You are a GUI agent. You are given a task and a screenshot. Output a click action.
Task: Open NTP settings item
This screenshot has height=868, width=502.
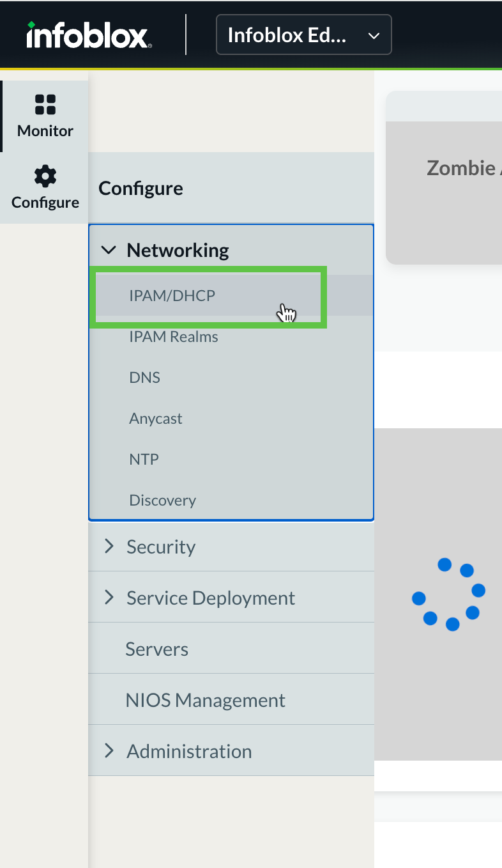[144, 460]
